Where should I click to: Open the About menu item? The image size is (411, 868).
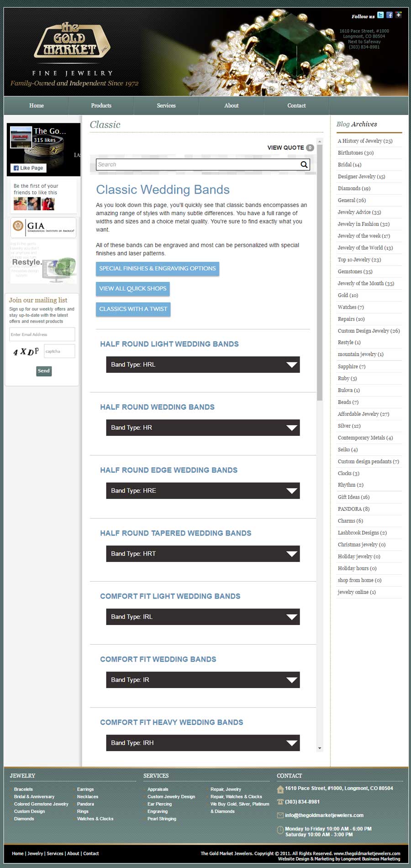click(232, 106)
